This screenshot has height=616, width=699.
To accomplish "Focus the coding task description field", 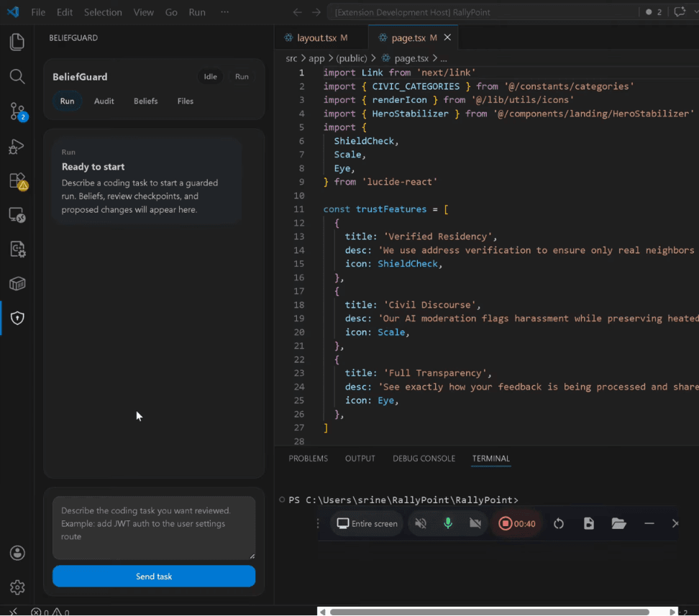I will click(x=154, y=528).
